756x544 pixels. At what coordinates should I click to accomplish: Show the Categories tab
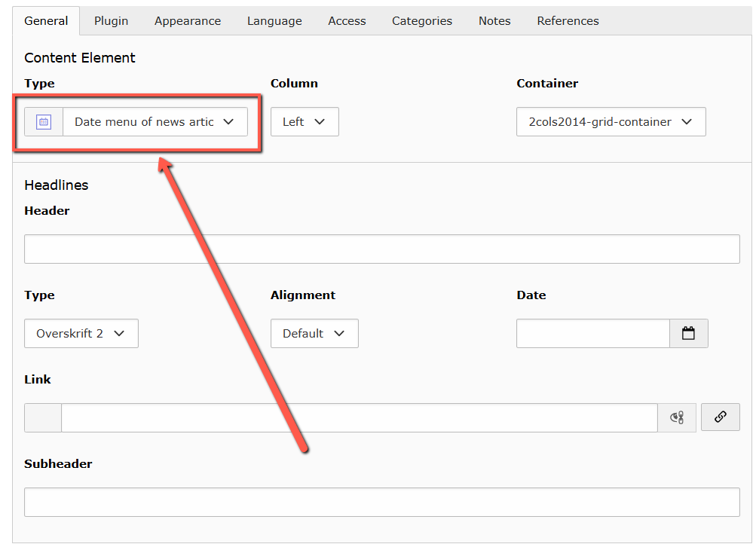(x=422, y=21)
